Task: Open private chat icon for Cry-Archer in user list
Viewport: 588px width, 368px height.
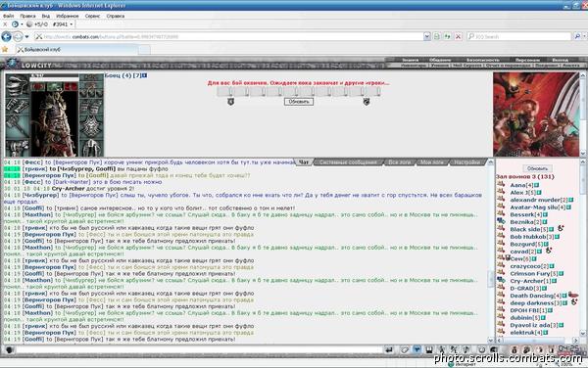Action: pyautogui.click(x=501, y=280)
